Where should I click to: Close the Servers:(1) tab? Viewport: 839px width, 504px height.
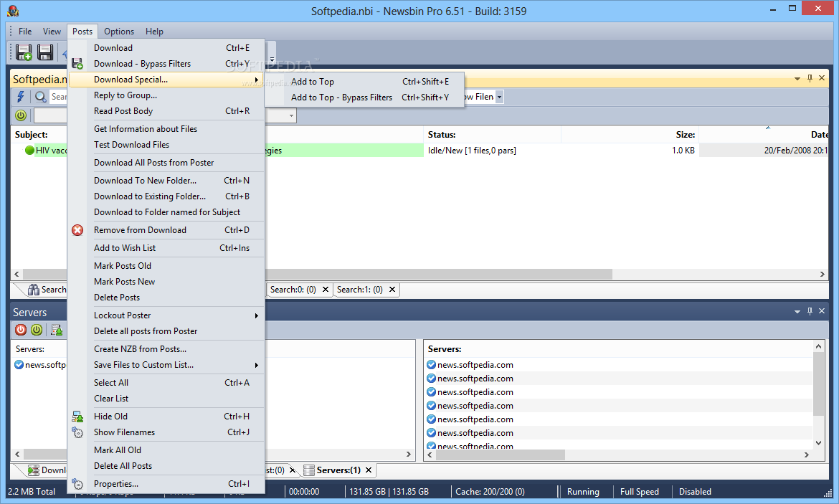369,470
